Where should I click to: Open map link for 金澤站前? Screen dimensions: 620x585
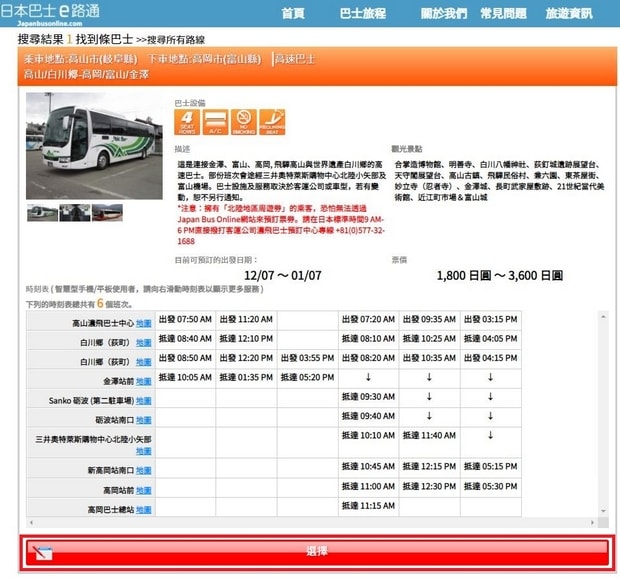(x=144, y=381)
